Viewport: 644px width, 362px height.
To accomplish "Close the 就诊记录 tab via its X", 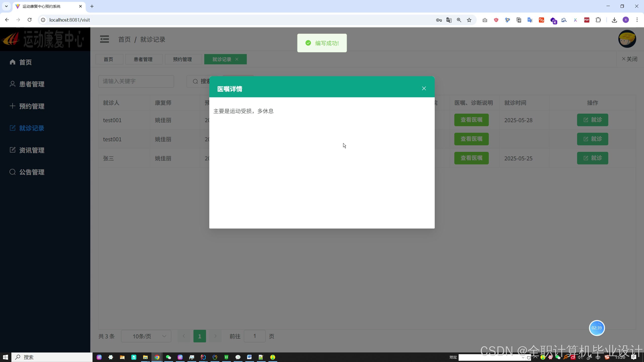I will point(237,59).
